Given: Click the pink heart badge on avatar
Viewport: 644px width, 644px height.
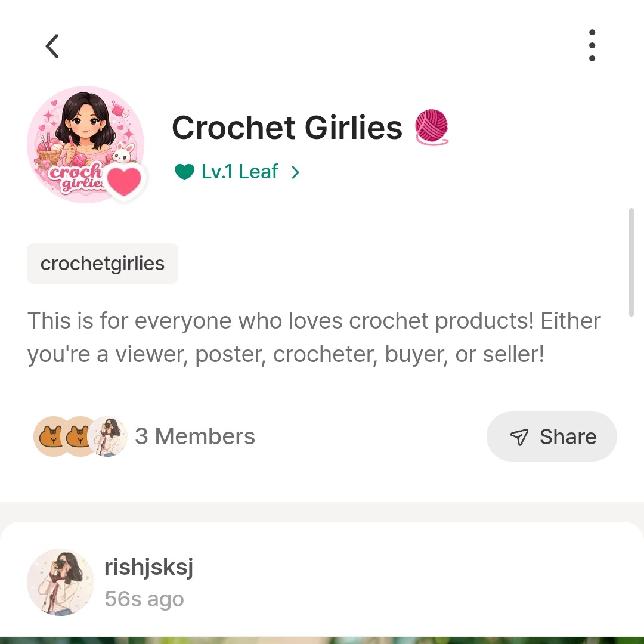Looking at the screenshot, I should pos(125,182).
